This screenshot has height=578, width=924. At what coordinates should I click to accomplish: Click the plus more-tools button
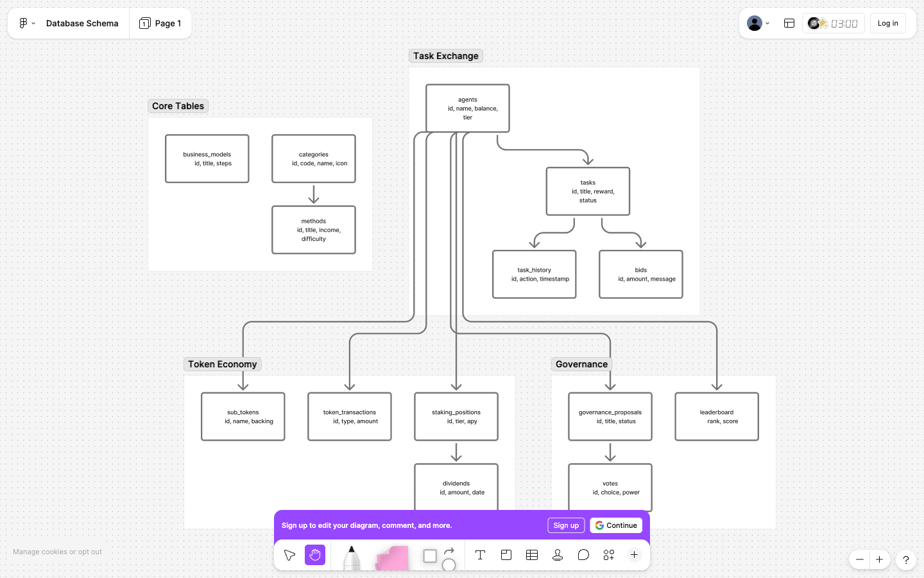point(634,555)
